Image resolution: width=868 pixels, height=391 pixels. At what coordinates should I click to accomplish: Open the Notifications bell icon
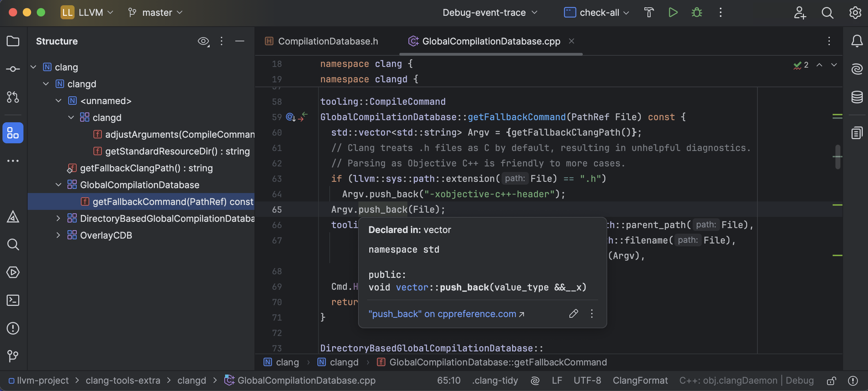[x=857, y=41]
